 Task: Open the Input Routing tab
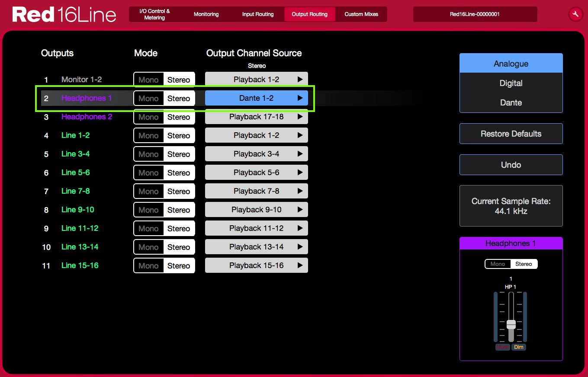coord(258,14)
